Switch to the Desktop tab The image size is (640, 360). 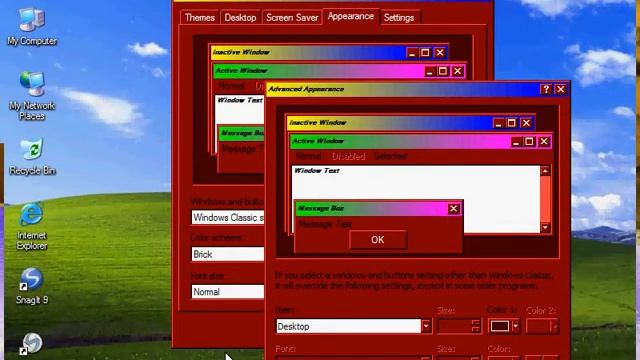240,18
